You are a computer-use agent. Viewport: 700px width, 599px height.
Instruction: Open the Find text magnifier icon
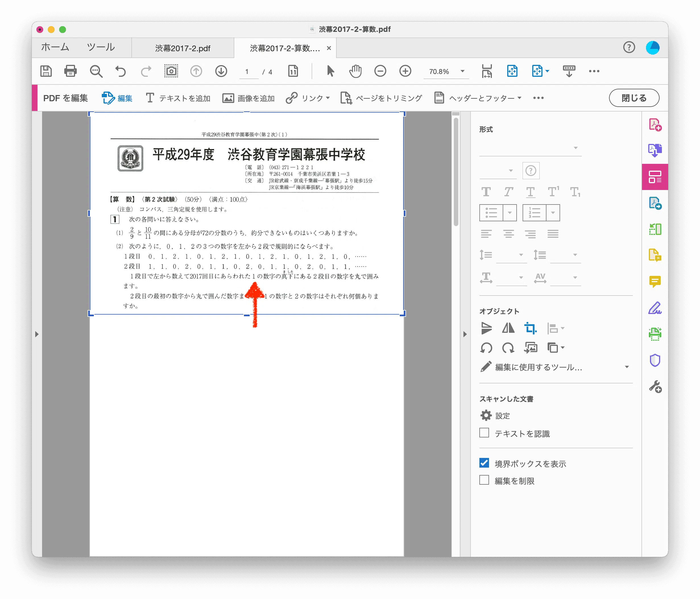[x=96, y=71]
